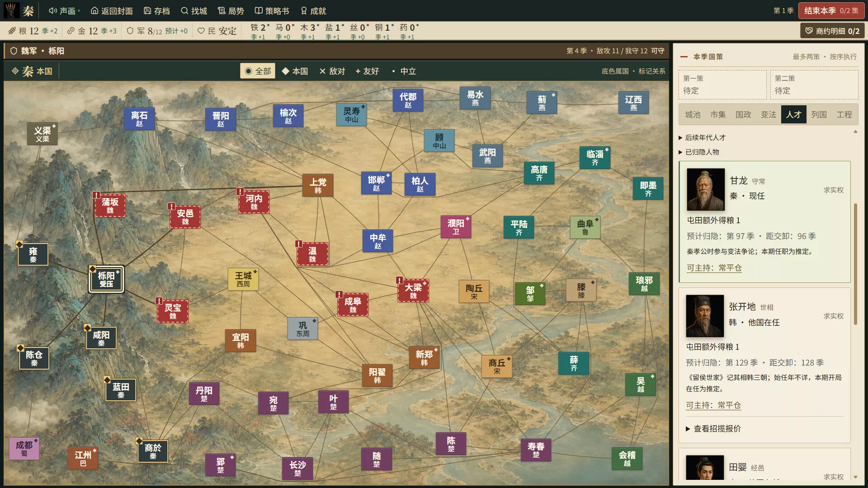Filter map by 敌对 states
Screen dimensions: 868x488
click(x=332, y=71)
